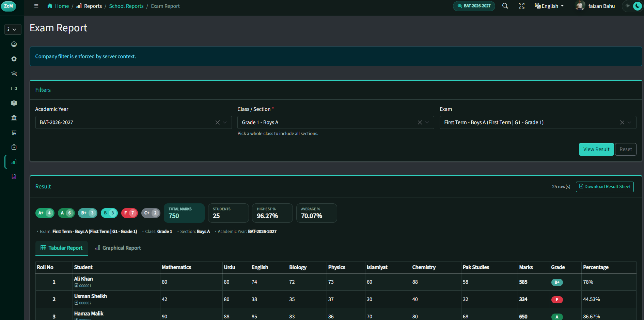Click Ali Khan's B+ grade badge
Image resolution: width=644 pixels, height=320 pixels.
coord(557,282)
